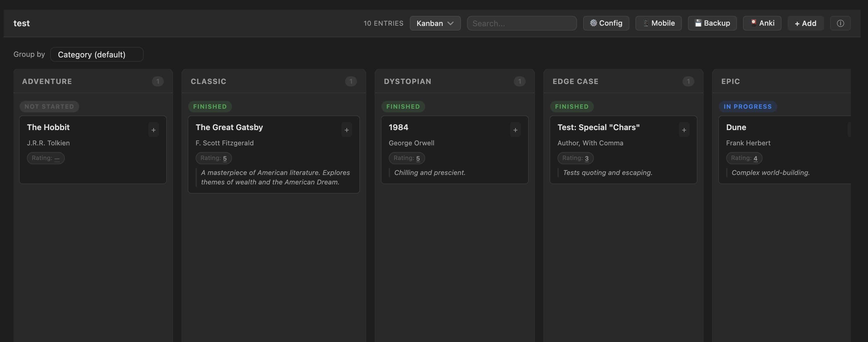Click the DYSTOPIAN column header

pyautogui.click(x=407, y=82)
